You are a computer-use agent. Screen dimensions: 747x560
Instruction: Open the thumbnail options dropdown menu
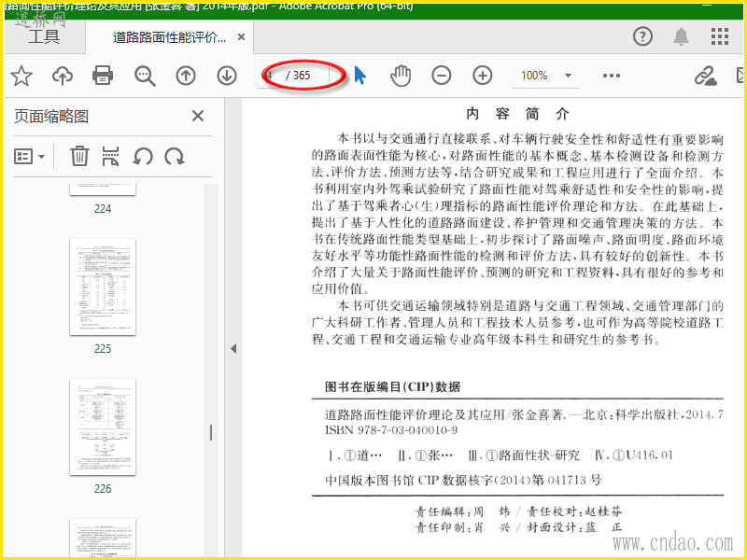[30, 157]
